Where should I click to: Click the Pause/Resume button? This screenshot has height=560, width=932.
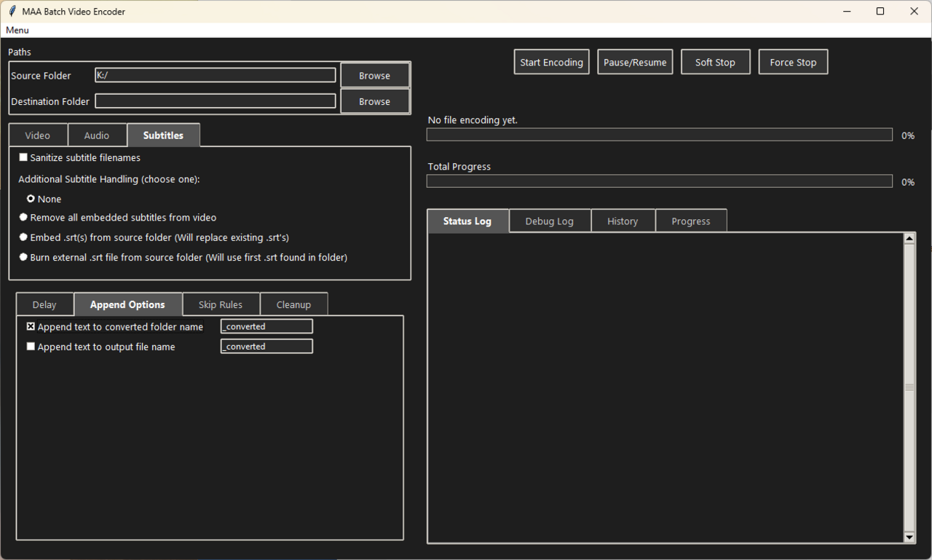pyautogui.click(x=635, y=62)
